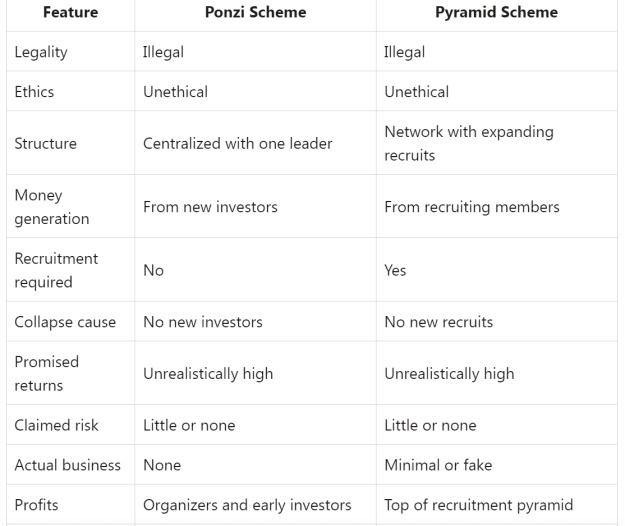Image resolution: width=625 pixels, height=526 pixels.
Task: Click 'Top of recruitment pyramid' cell
Action: (479, 505)
